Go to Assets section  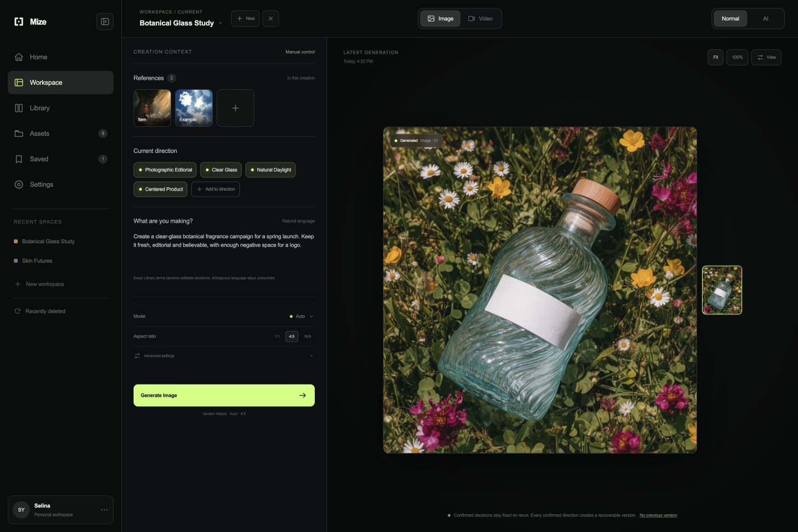60,134
